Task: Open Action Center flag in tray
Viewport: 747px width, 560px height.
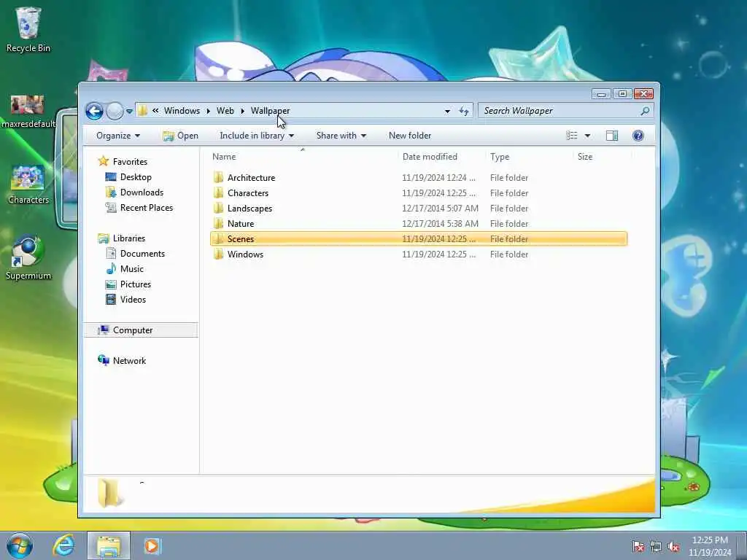Action: (x=638, y=547)
